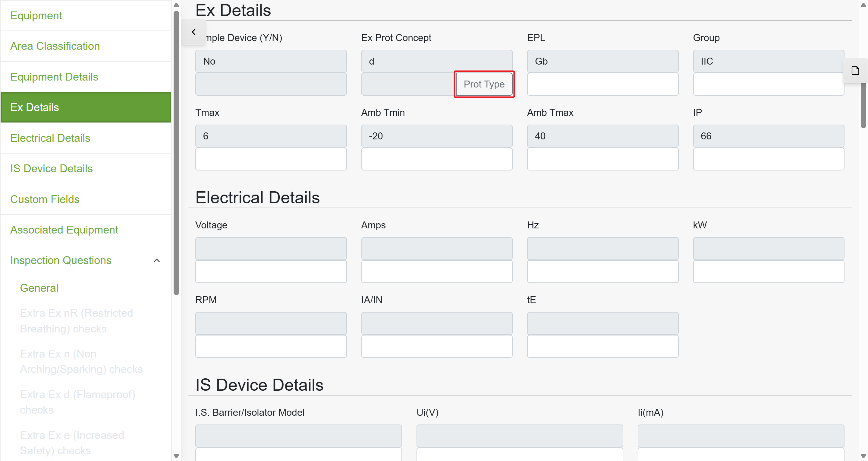The width and height of the screenshot is (868, 461).
Task: Click the Group field showing IIC
Action: coord(769,61)
